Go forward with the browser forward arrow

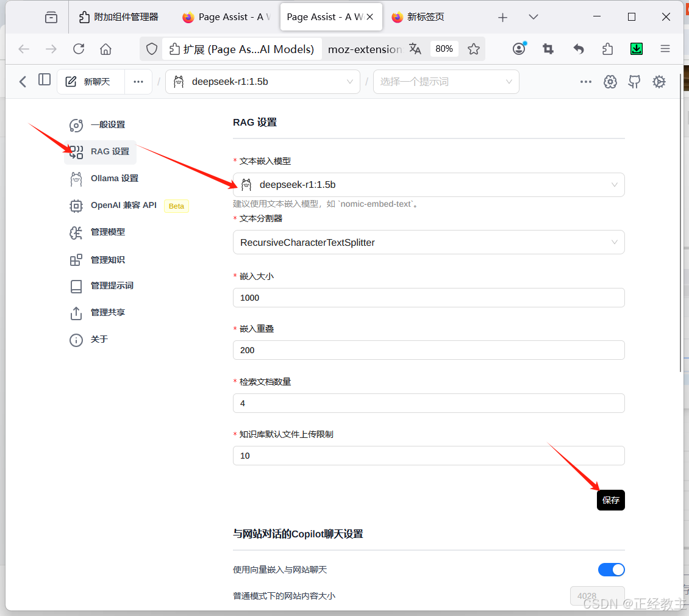click(x=51, y=49)
